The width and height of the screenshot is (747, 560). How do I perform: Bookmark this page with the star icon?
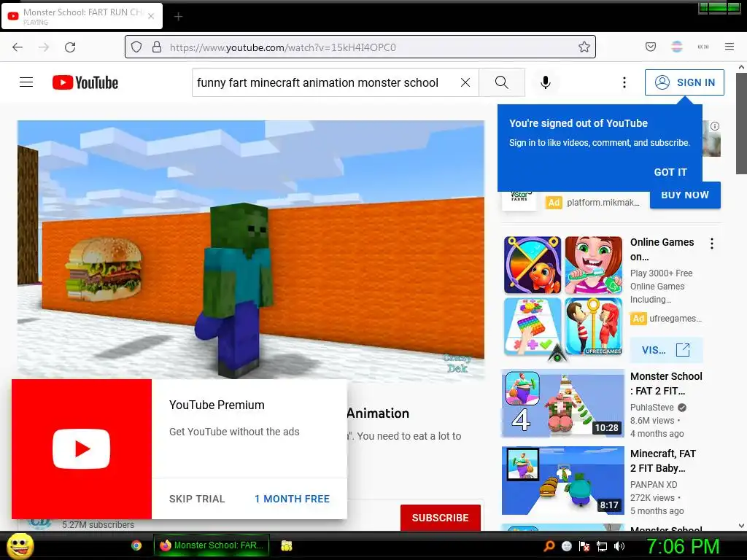584,47
